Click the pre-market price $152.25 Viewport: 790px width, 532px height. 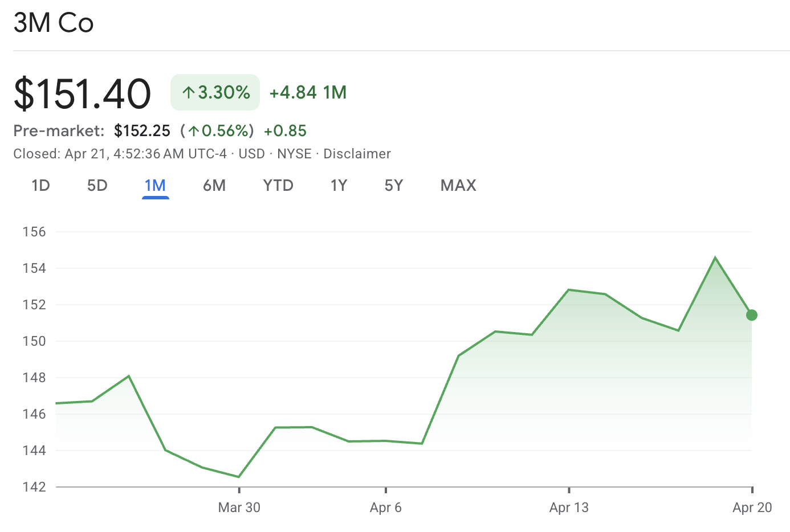point(142,131)
